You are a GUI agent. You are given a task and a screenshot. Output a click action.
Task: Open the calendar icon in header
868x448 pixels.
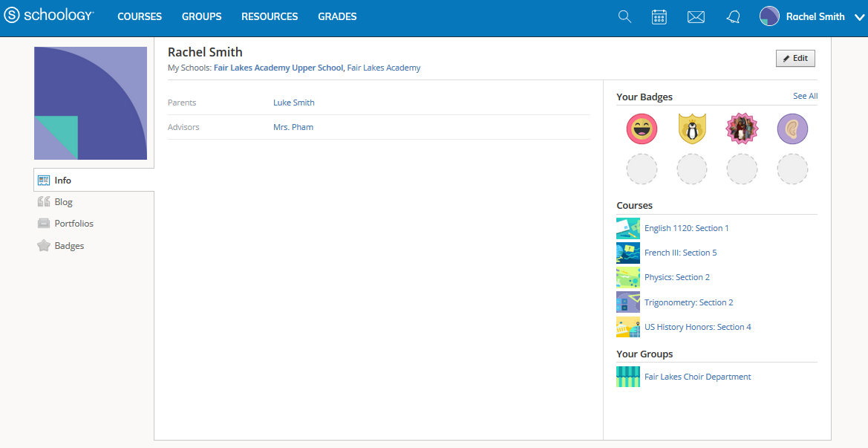coord(659,16)
